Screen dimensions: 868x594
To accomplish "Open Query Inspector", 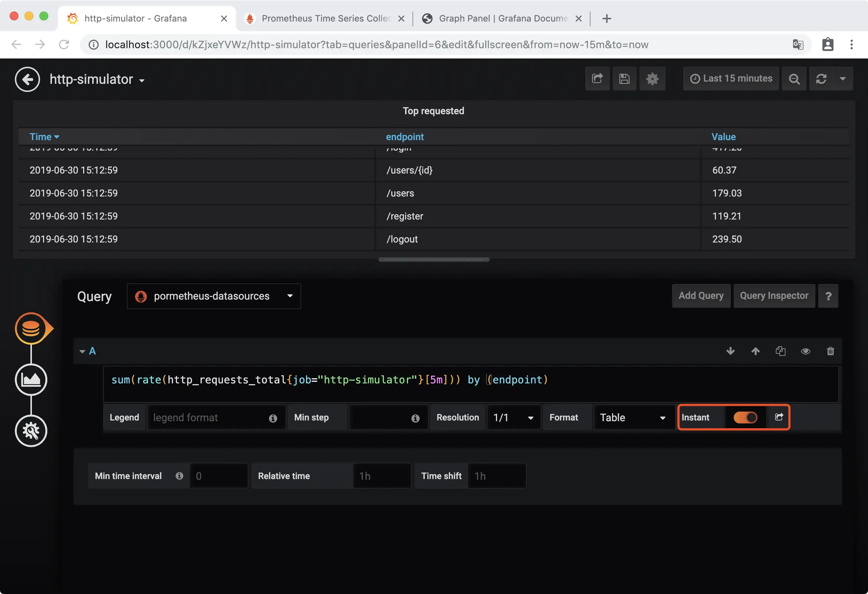I will [774, 296].
